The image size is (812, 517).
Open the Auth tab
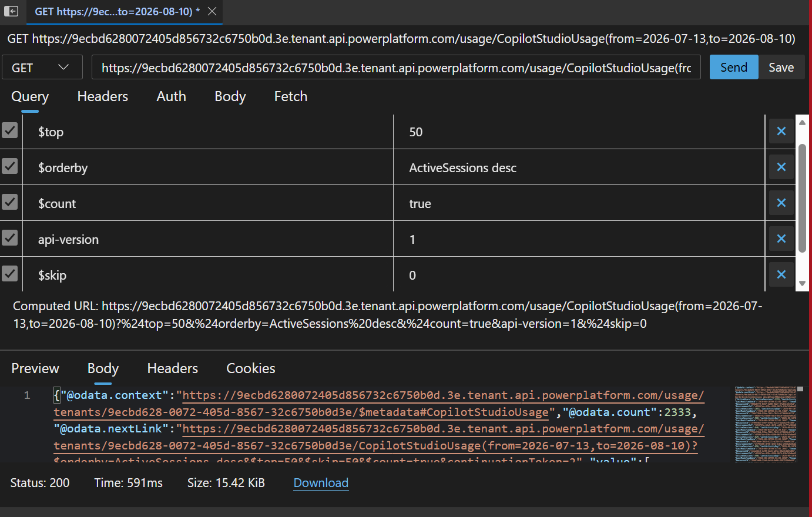[172, 96]
